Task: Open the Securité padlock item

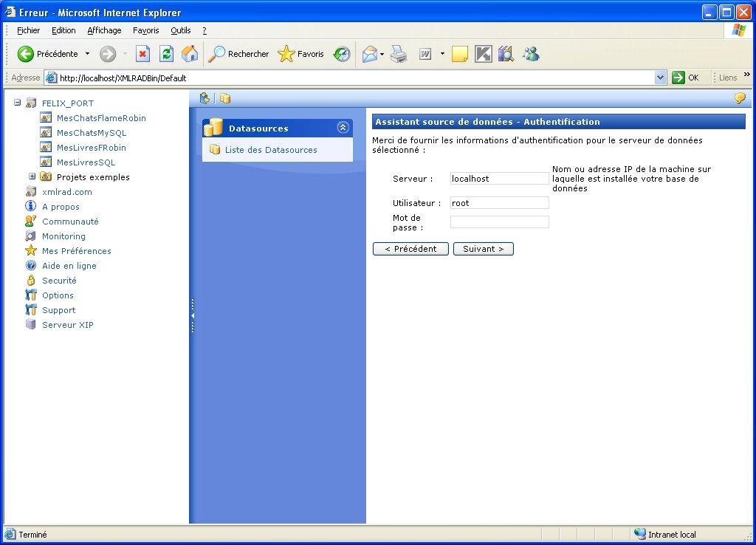Action: [x=59, y=281]
